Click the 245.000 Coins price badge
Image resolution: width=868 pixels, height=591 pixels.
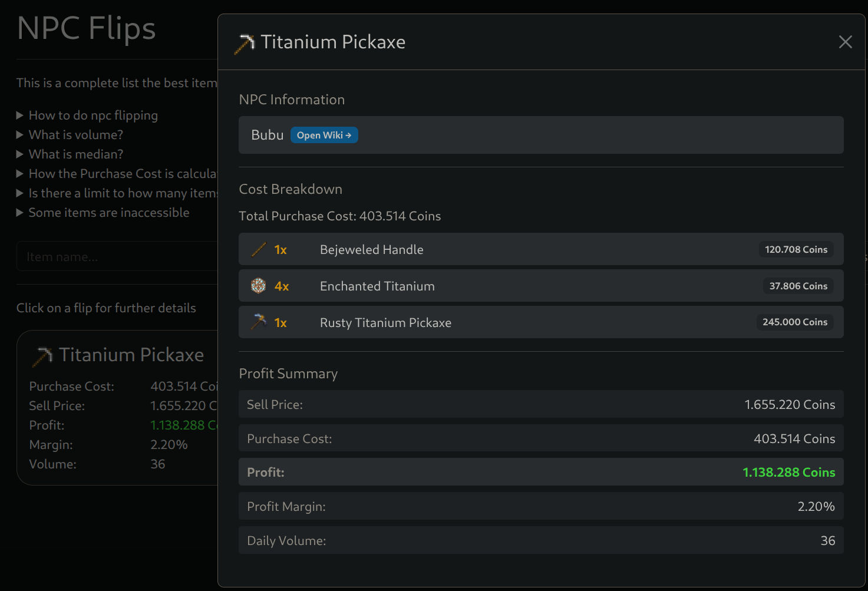(794, 322)
